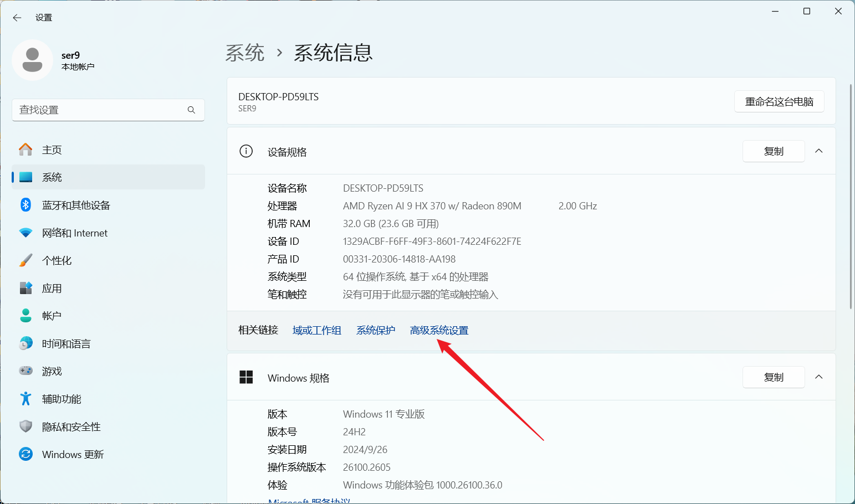Viewport: 855px width, 504px height.
Task: Copy device specs with 复制 button
Action: click(x=774, y=151)
